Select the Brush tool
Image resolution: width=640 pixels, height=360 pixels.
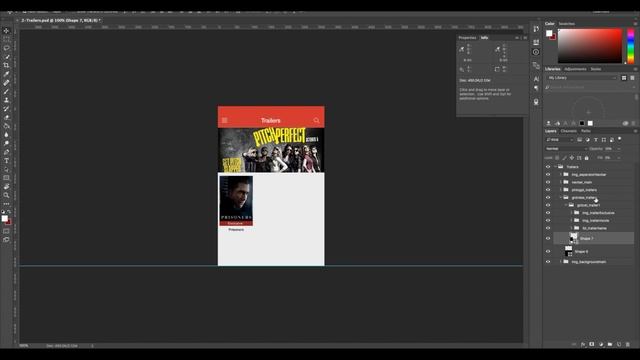coord(6,91)
